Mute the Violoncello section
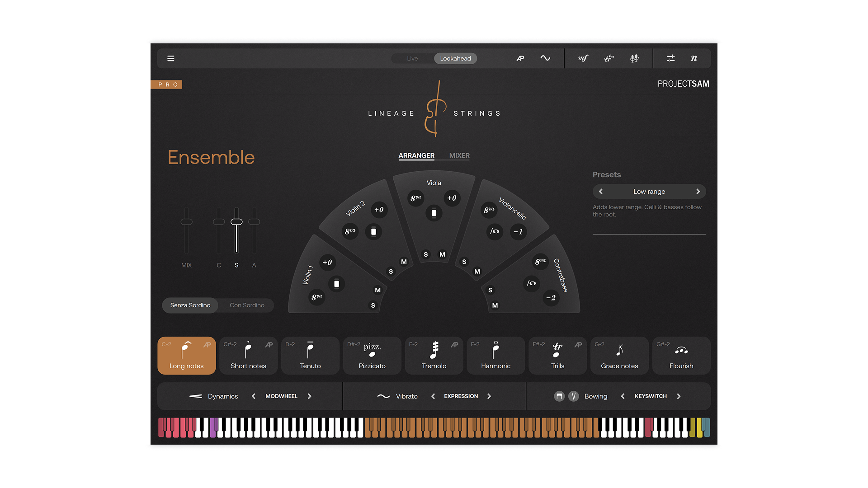Viewport: 868px width, 488px height. click(x=477, y=272)
